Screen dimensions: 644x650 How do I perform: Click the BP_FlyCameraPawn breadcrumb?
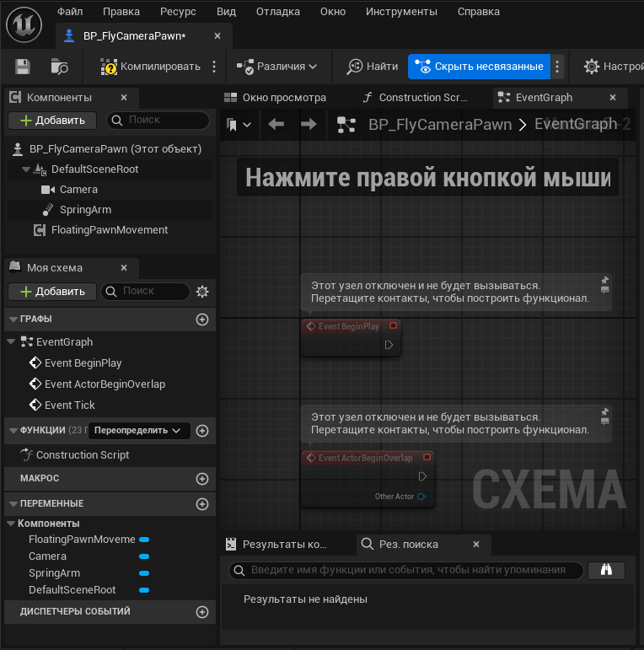[x=440, y=125]
